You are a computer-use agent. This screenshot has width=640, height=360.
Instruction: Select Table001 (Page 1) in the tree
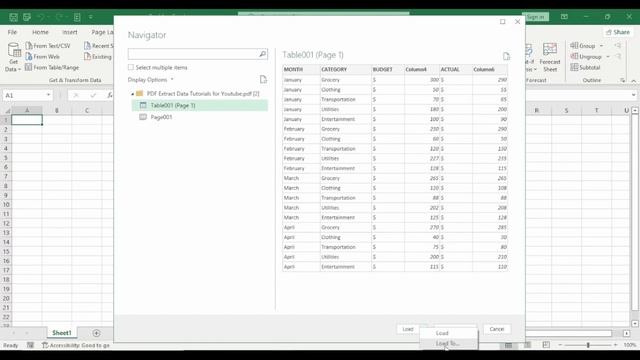click(x=200, y=105)
